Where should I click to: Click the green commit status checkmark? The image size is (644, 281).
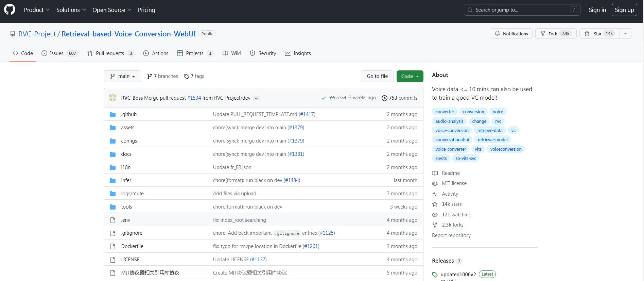(x=324, y=98)
